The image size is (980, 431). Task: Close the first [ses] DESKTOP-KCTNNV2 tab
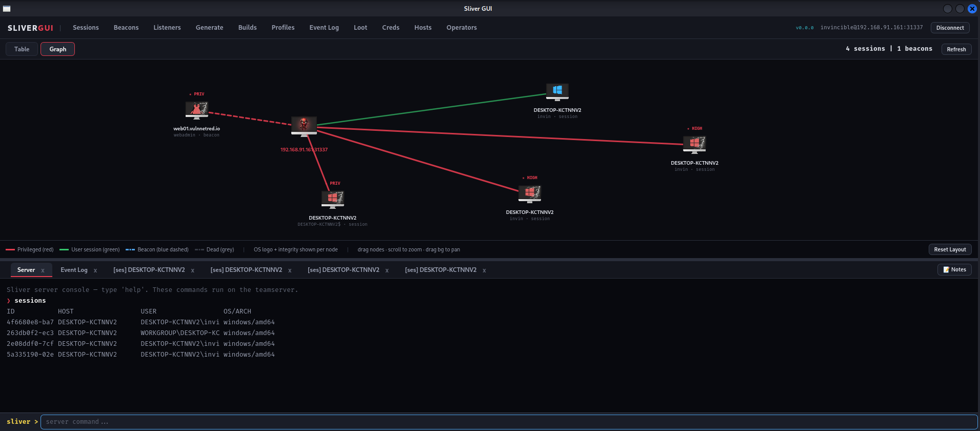tap(193, 270)
